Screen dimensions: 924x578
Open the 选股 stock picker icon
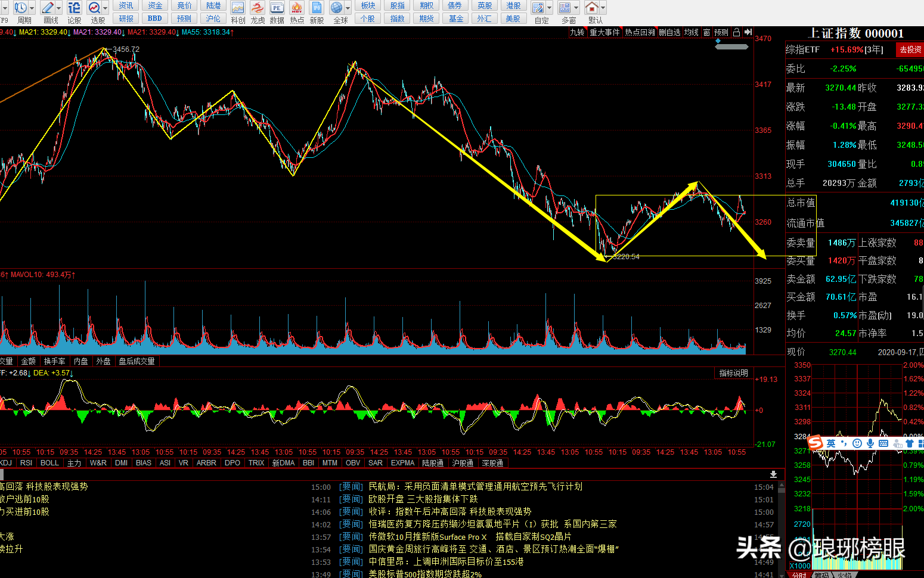pos(94,8)
